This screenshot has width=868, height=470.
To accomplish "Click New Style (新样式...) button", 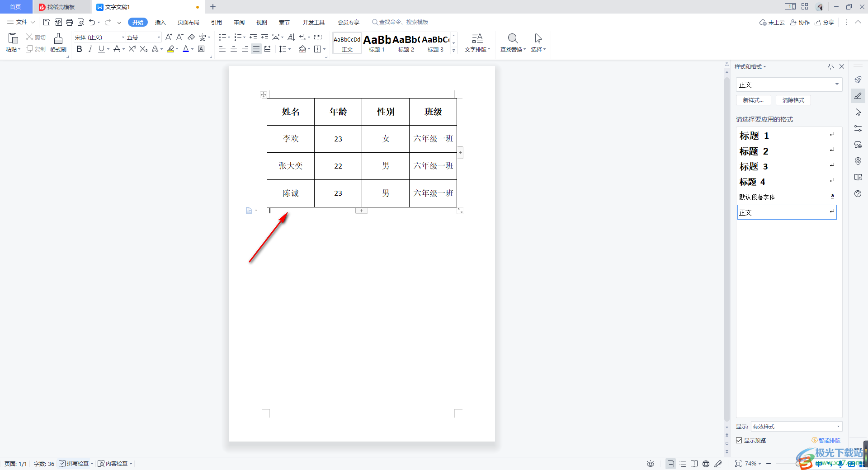I will click(x=754, y=100).
